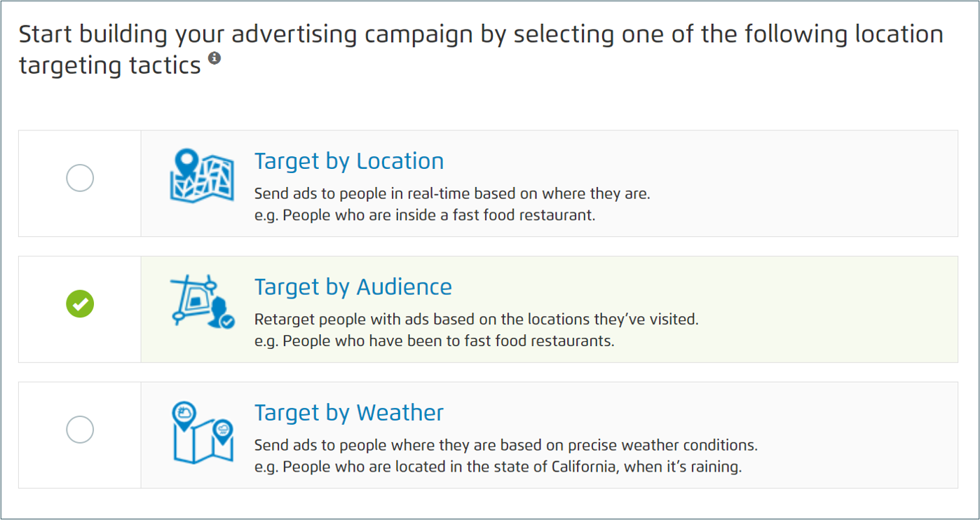Viewport: 980px width, 520px height.
Task: Click the Target by Weather map icon
Action: [202, 433]
